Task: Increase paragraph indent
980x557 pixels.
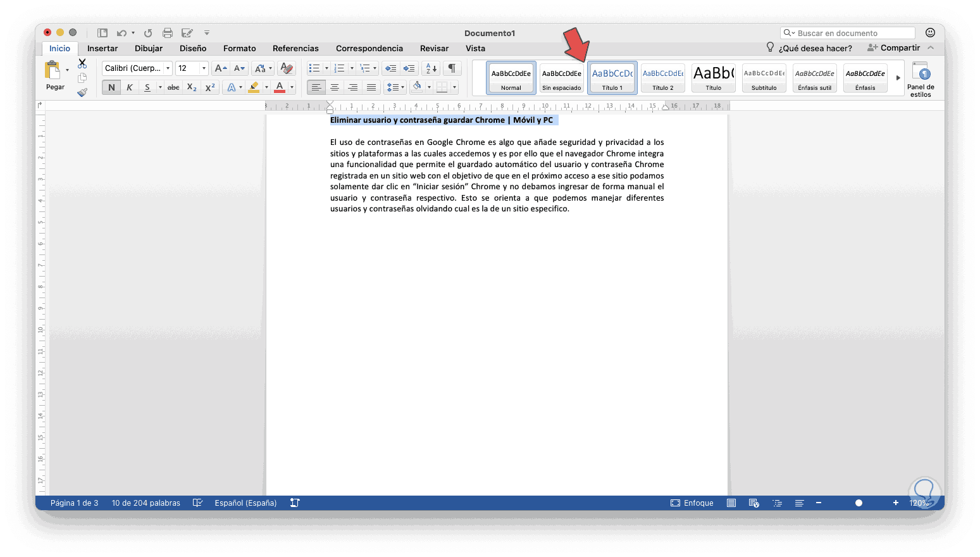Action: [409, 68]
